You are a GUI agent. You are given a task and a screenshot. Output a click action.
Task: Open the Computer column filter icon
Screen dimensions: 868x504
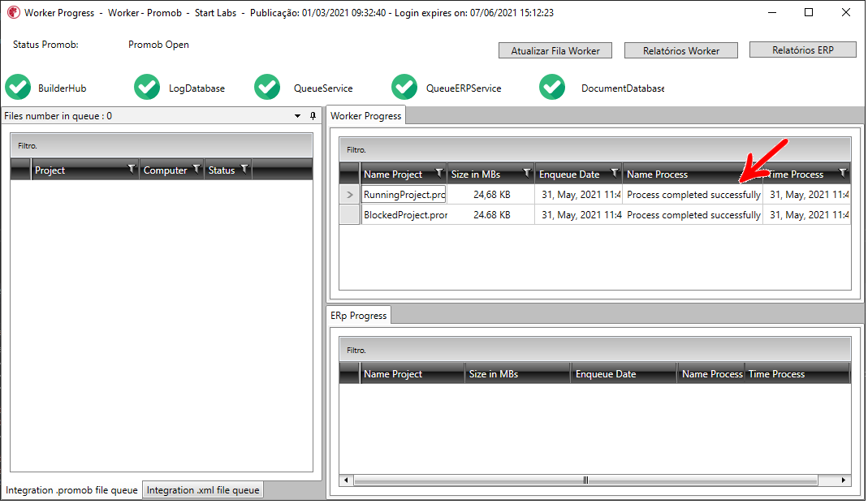pos(196,169)
